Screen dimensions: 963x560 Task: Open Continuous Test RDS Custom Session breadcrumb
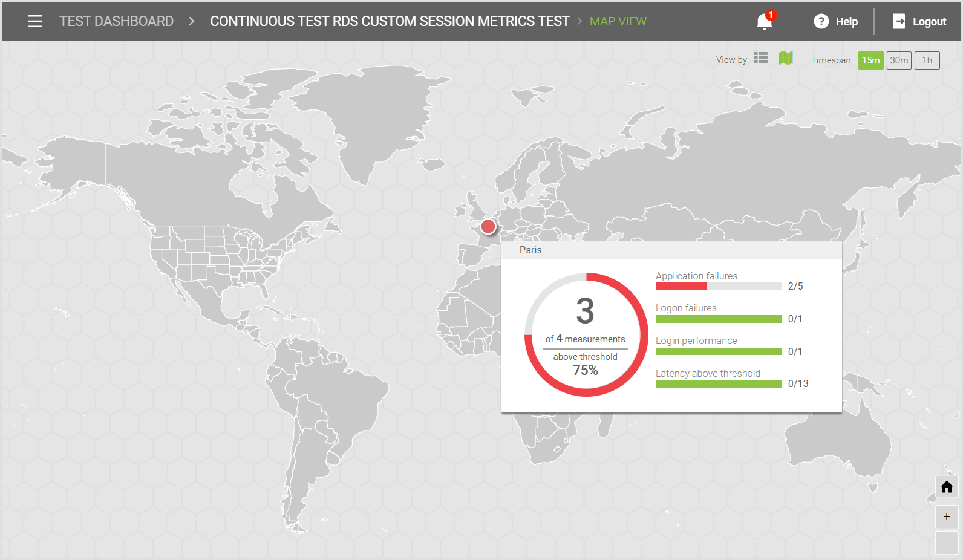click(390, 21)
